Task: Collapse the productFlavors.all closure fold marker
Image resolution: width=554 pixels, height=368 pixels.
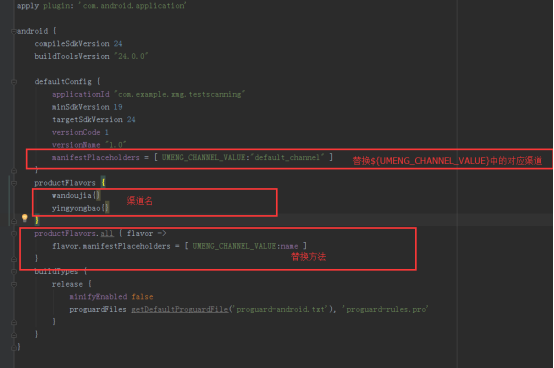Action: click(x=14, y=234)
